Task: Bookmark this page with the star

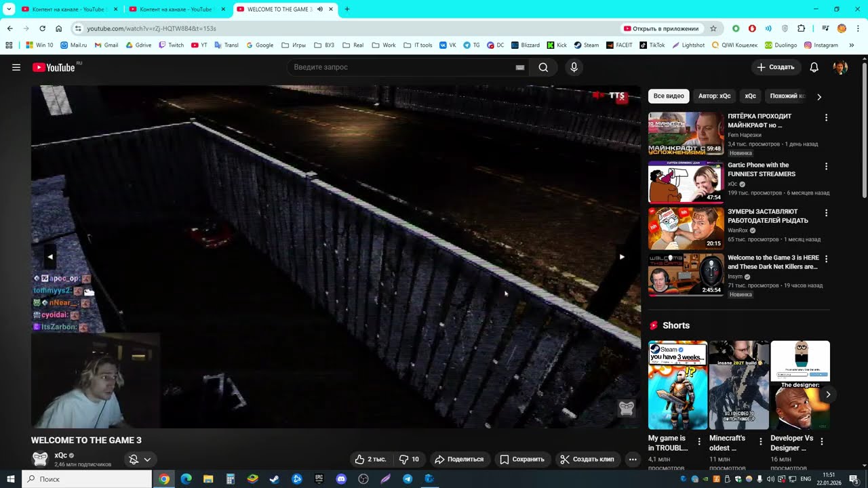Action: (x=713, y=28)
